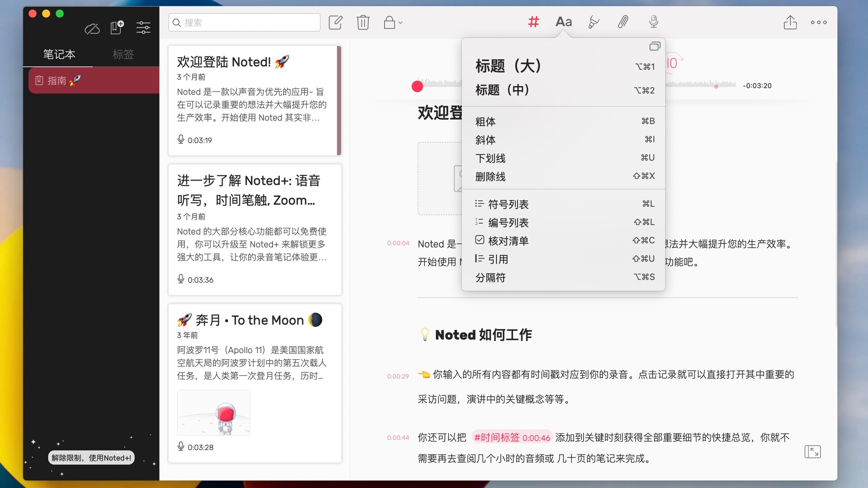
Task: Insert 引用 quote block
Action: [x=563, y=259]
